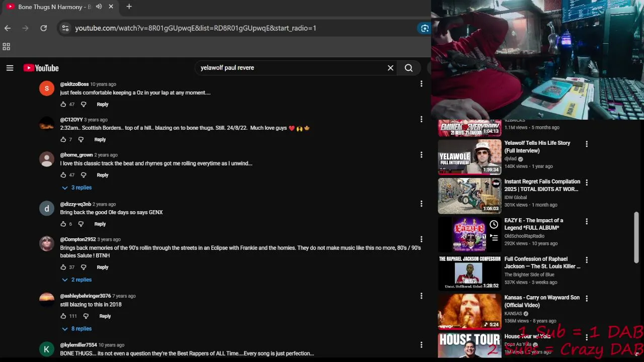Viewport: 644px width, 362px height.
Task: Open Google Lens icon in address bar
Action: point(425,28)
